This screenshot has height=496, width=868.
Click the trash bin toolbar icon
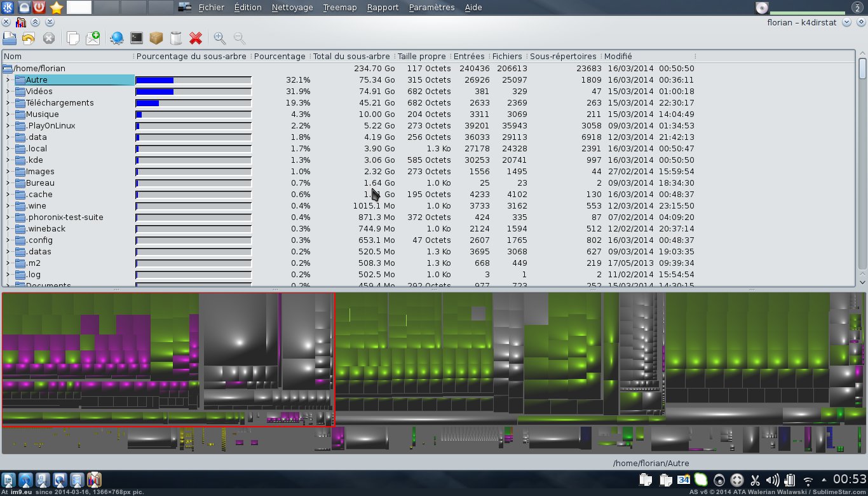[176, 38]
